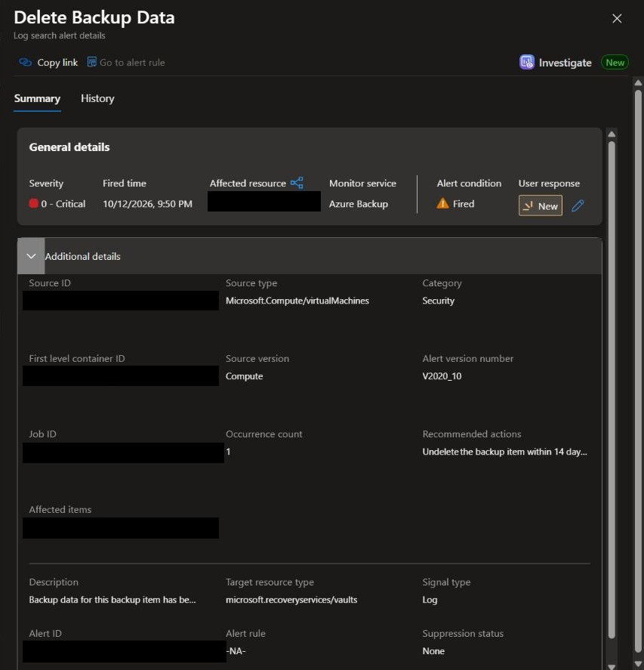This screenshot has width=644, height=670.
Task: Click the inner scrollbar up arrow
Action: pyautogui.click(x=612, y=134)
